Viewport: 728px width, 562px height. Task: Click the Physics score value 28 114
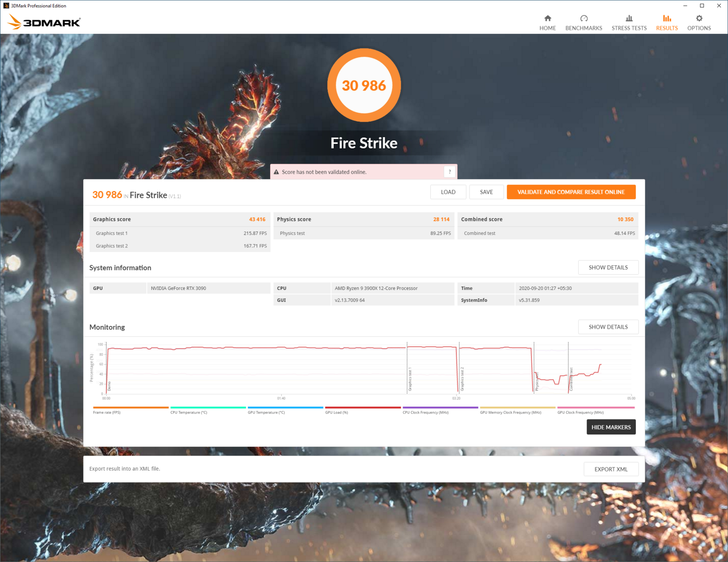point(441,219)
